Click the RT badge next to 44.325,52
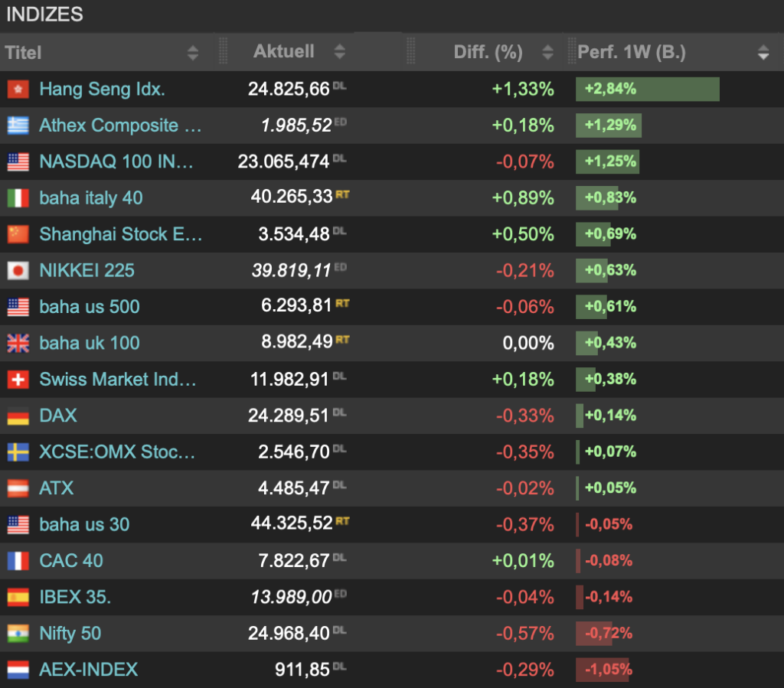Screen dimensions: 784x688 coord(342,521)
